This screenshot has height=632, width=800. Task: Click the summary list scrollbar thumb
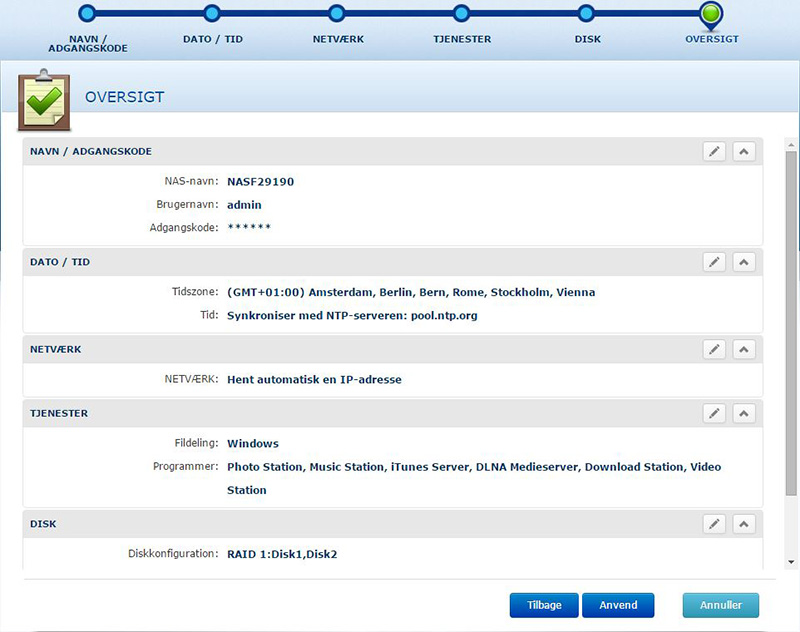click(x=791, y=323)
